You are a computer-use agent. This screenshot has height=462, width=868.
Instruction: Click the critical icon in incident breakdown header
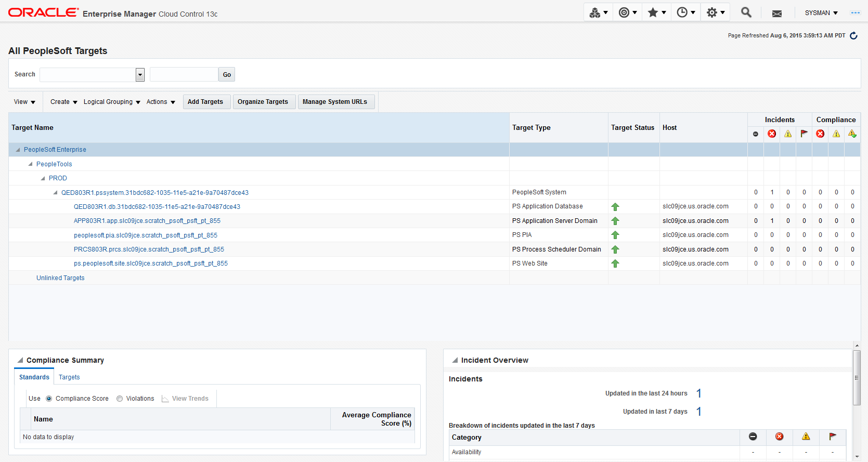[779, 437]
